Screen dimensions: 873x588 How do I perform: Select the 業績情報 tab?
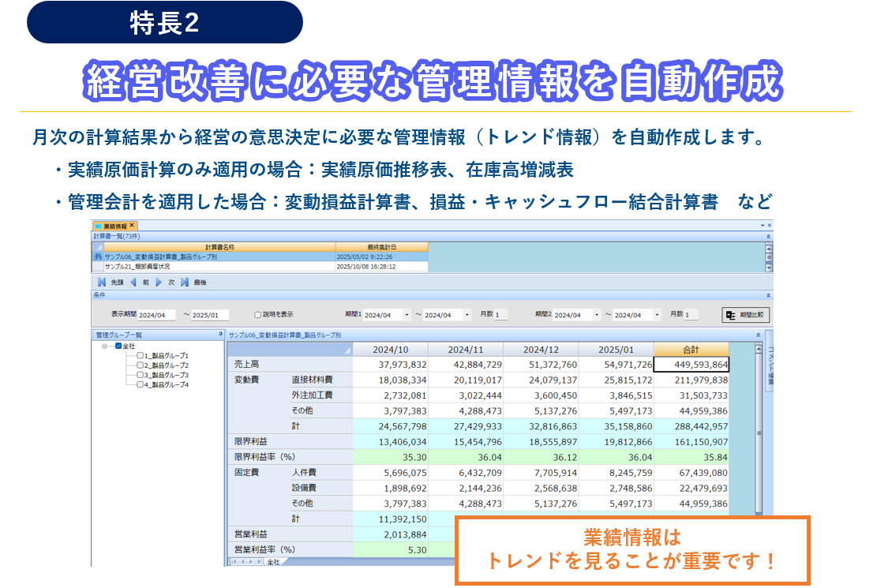point(114,226)
